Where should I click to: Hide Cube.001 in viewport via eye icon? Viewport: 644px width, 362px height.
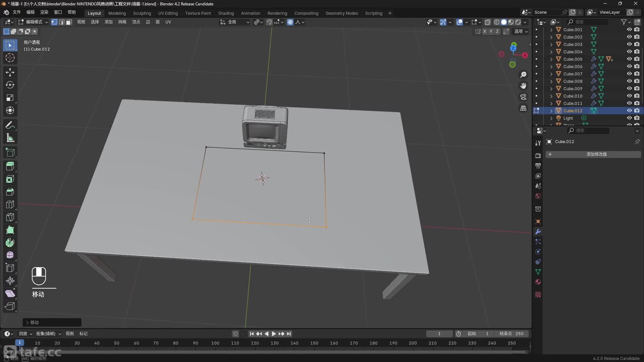coord(629,29)
